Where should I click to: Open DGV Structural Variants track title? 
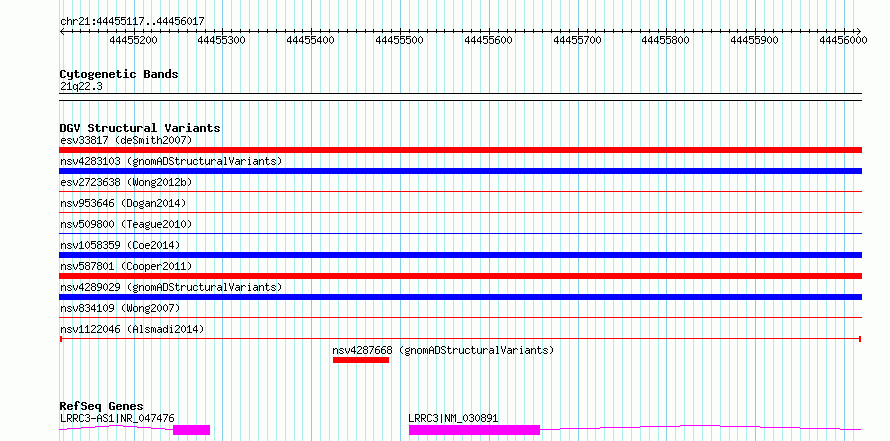point(140,128)
